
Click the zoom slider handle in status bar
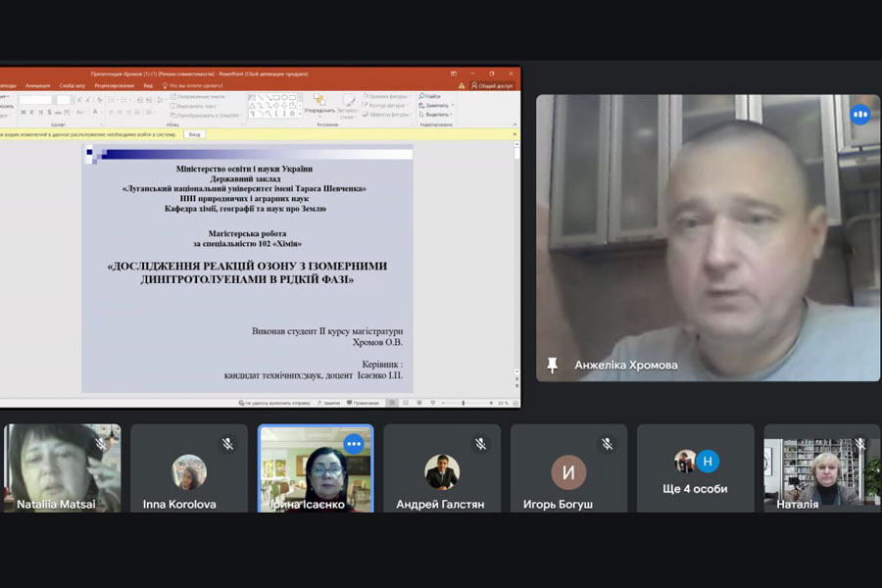(463, 403)
